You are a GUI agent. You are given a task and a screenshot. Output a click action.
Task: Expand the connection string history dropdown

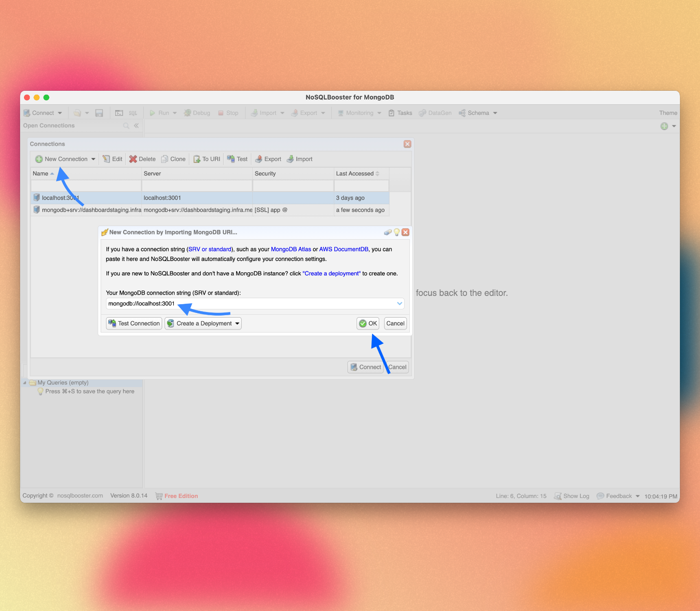[400, 304]
